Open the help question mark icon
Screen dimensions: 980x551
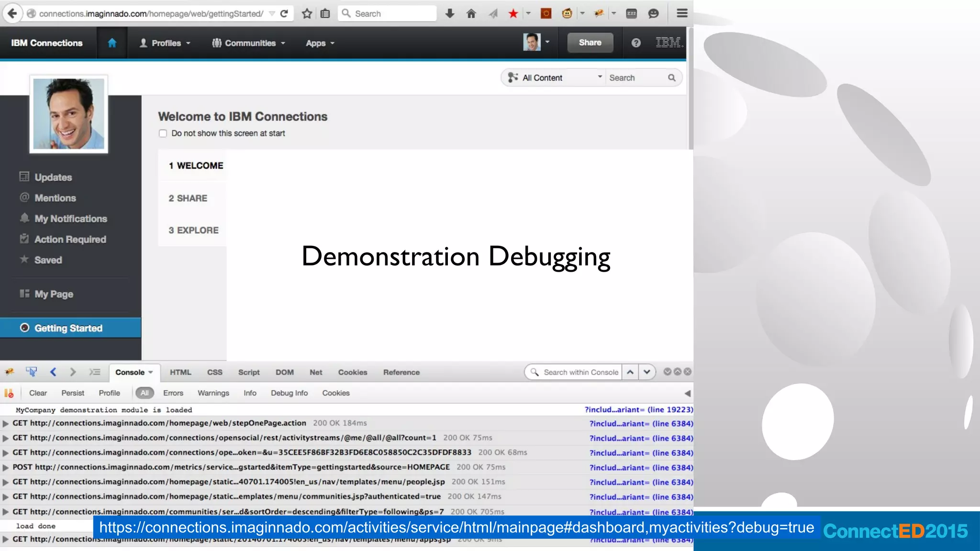[636, 43]
